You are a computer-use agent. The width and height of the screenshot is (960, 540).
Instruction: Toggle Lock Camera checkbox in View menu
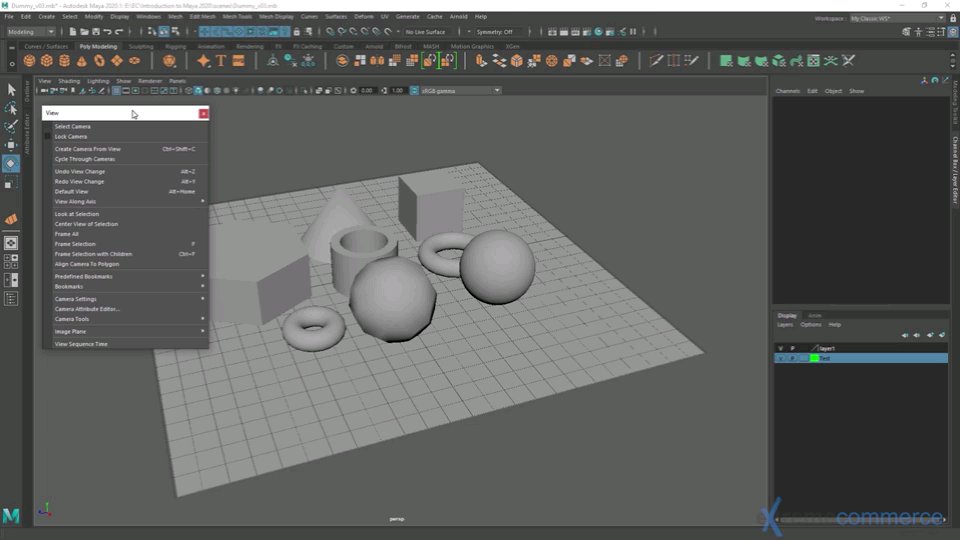(47, 137)
